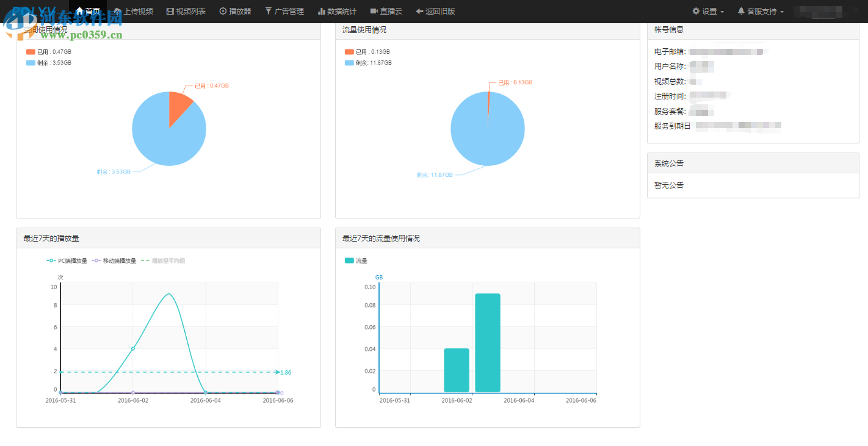Click the filter icon beside 广告管理
The width and height of the screenshot is (868, 446).
pos(268,11)
